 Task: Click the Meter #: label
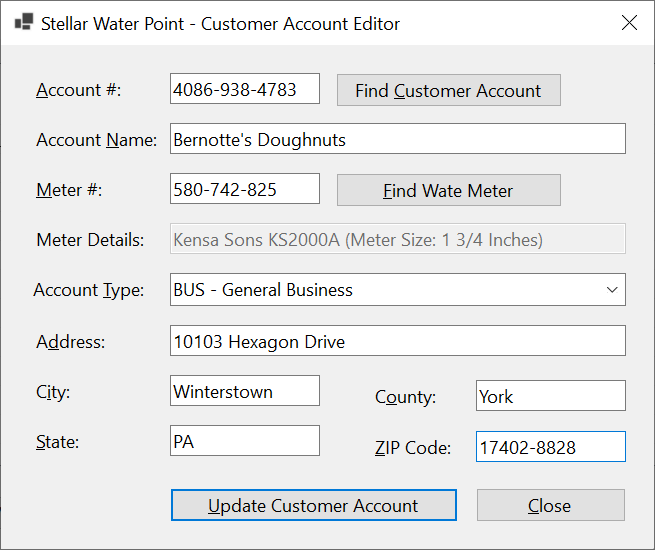pos(69,190)
